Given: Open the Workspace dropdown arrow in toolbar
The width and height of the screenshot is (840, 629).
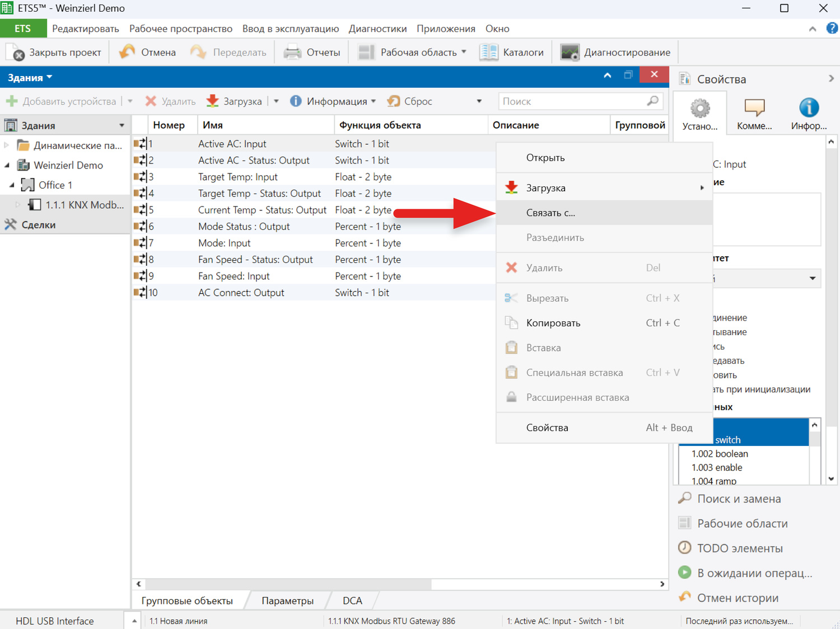Looking at the screenshot, I should [x=464, y=52].
